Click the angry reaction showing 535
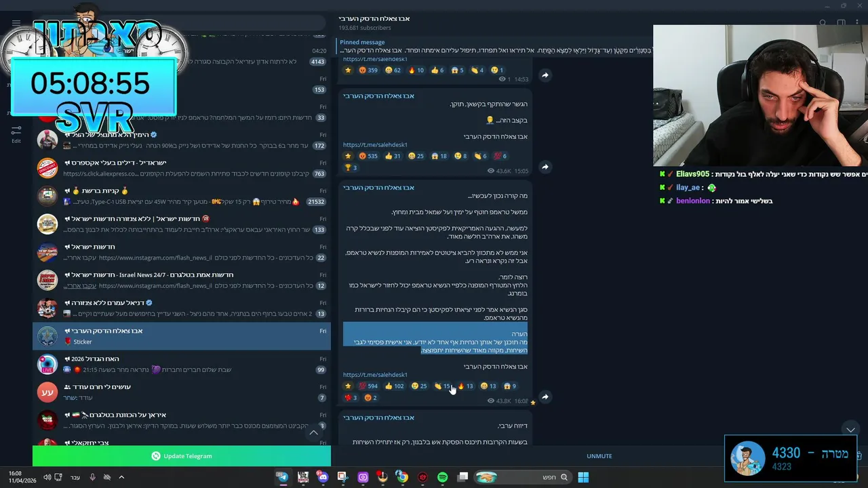Screen dimensions: 868x488 tap(368, 156)
